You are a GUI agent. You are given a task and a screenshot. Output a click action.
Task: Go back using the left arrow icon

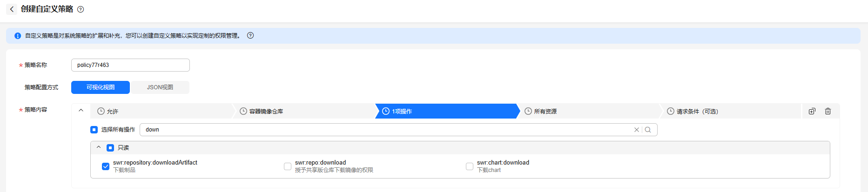pyautogui.click(x=12, y=9)
